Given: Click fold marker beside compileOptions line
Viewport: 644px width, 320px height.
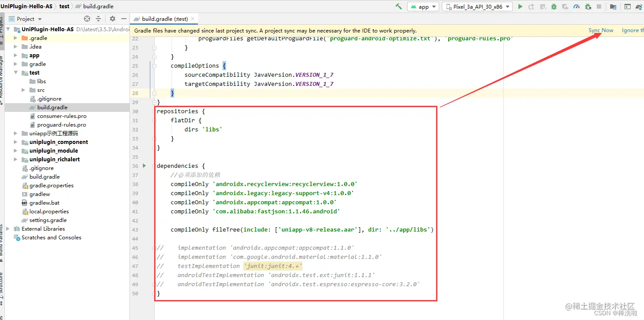Looking at the screenshot, I should tap(154, 66).
